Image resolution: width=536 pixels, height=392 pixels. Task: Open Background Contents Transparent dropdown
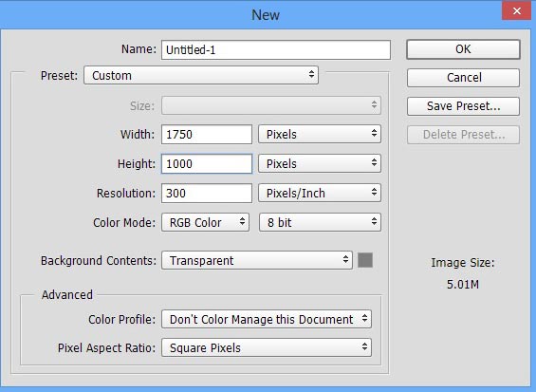pos(257,260)
